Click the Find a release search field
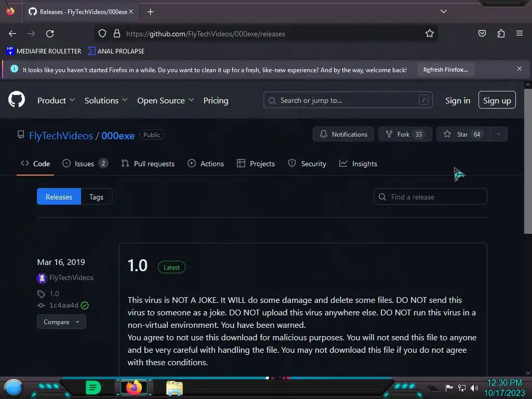 point(430,197)
